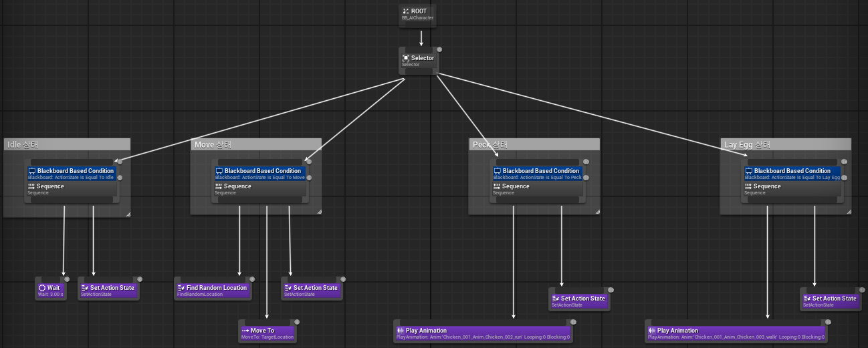The height and width of the screenshot is (348, 868).
Task: Click the index circle on Chicken_003_walk Play Animation
Action: tap(828, 322)
